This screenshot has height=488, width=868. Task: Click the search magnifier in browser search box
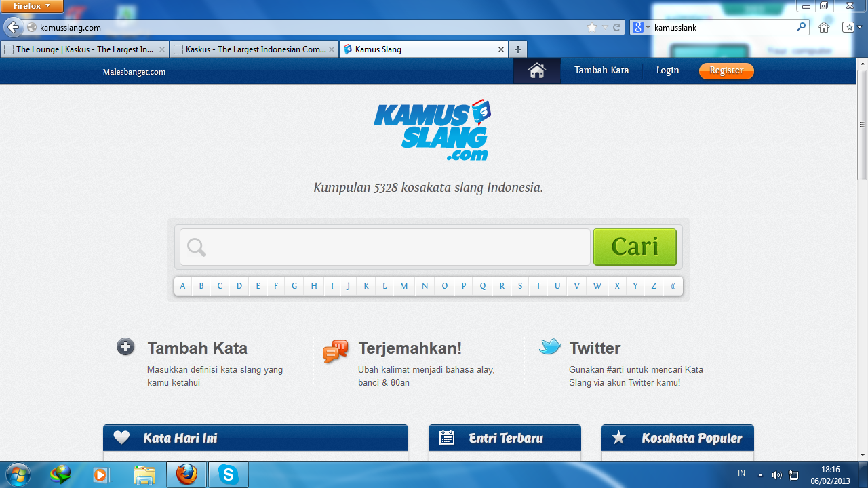pos(802,28)
